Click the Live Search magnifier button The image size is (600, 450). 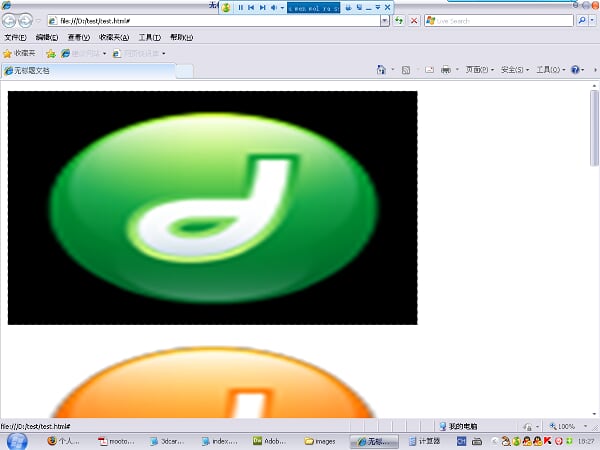[x=582, y=20]
